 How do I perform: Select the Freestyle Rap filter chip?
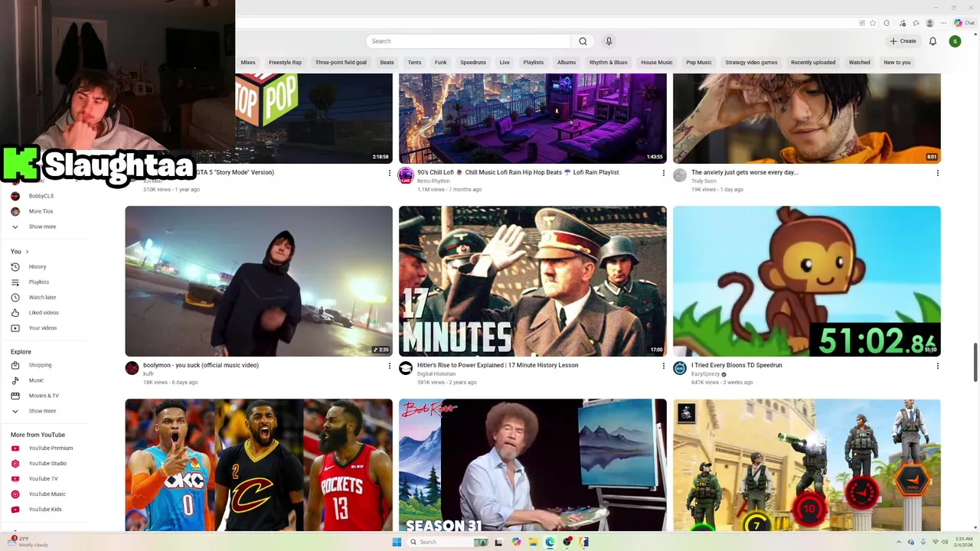285,62
